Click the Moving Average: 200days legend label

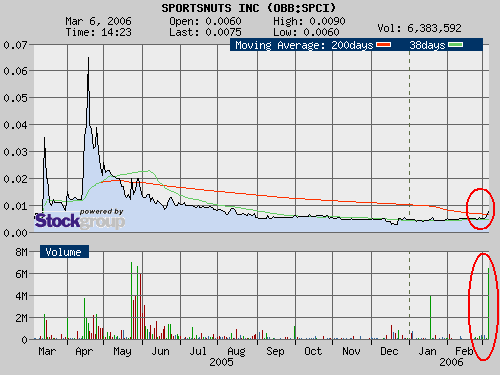pyautogui.click(x=304, y=45)
